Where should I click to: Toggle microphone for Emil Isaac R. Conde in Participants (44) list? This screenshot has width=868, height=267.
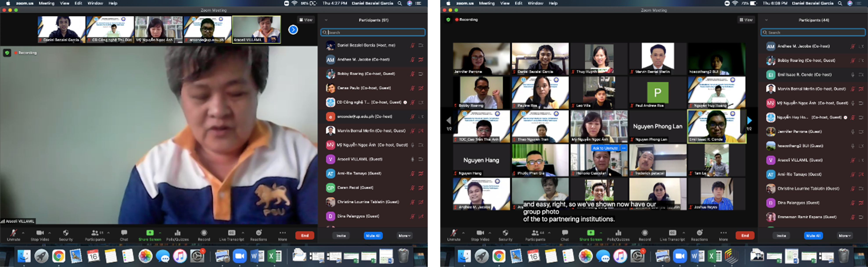pos(852,75)
